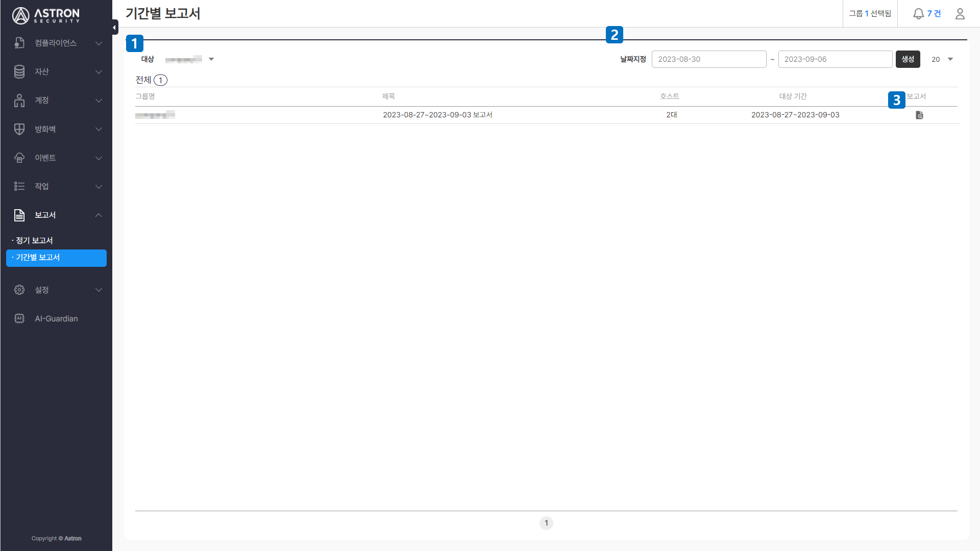
Task: Click the 대상 기간 column header
Action: (793, 96)
